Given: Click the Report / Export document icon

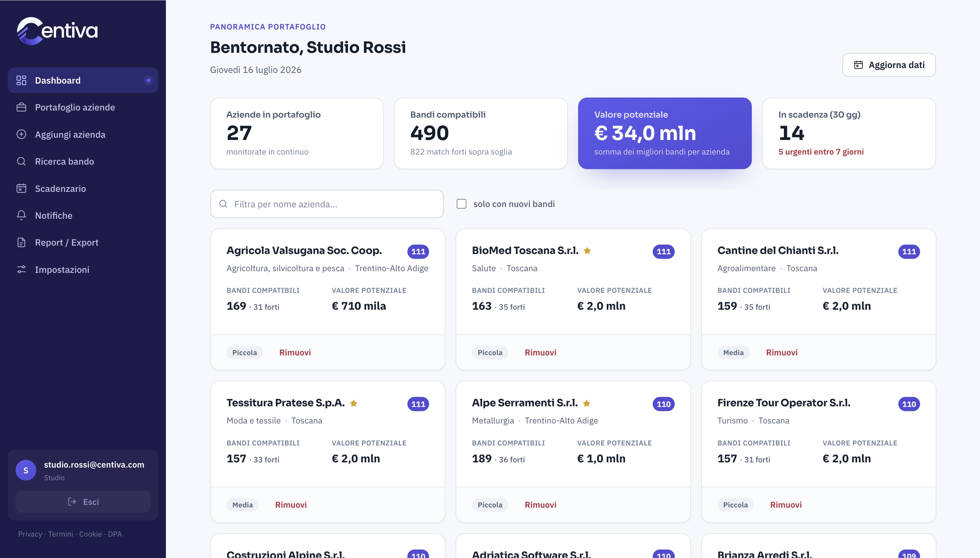Looking at the screenshot, I should pos(21,242).
